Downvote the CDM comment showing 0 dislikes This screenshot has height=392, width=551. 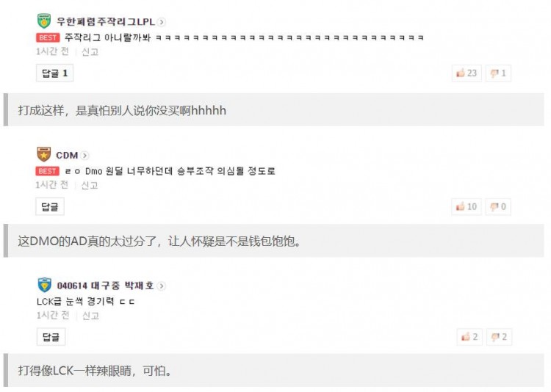click(498, 206)
